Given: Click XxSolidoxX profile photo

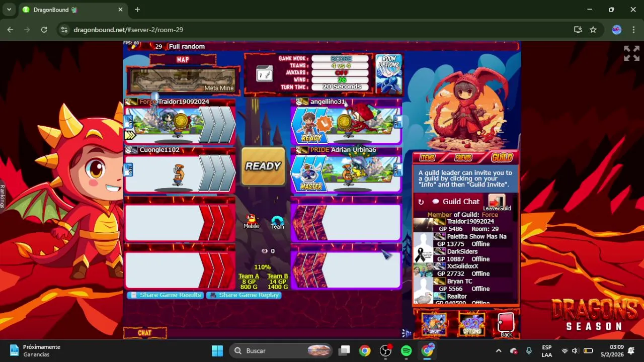Looking at the screenshot, I should point(423,270).
